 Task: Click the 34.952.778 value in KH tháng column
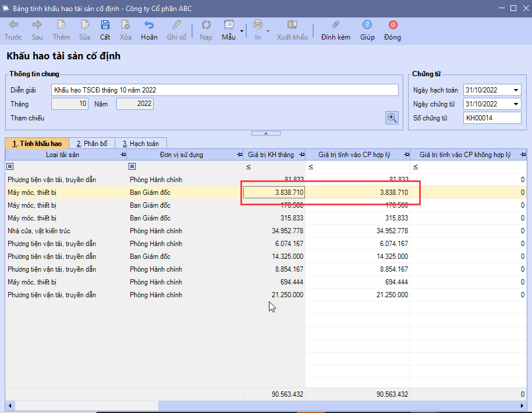(288, 231)
